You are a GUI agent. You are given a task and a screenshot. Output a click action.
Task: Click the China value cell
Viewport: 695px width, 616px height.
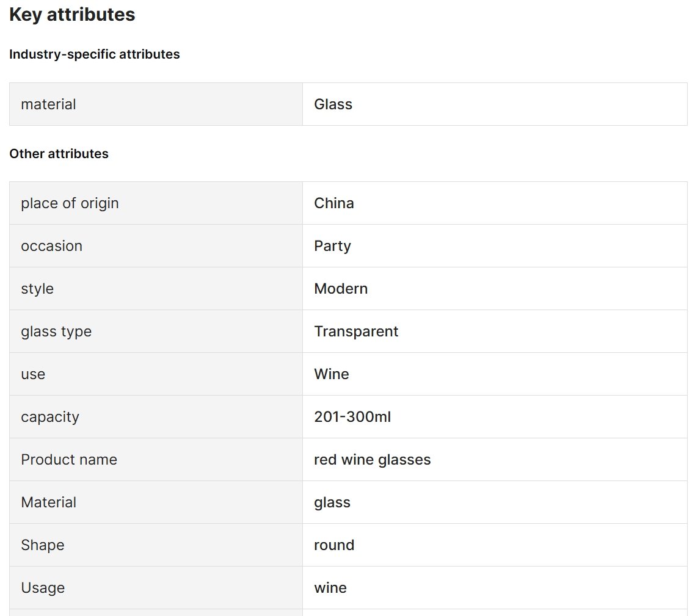(x=495, y=203)
